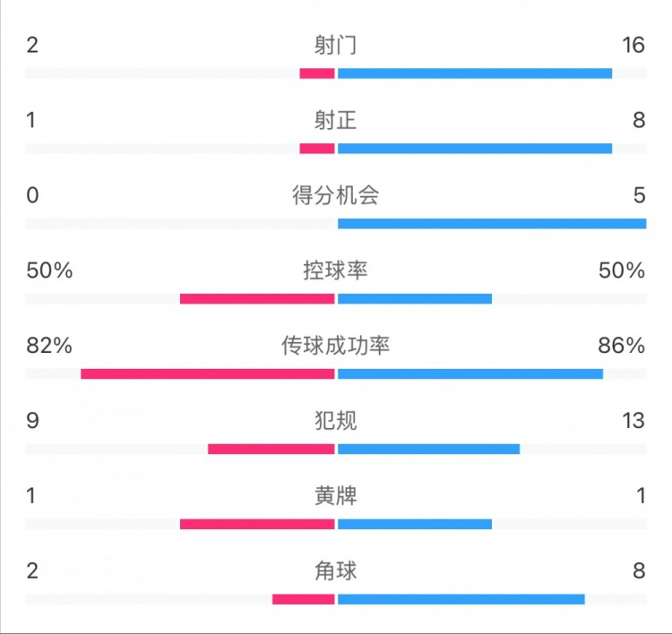This screenshot has width=672, height=634.
Task: Click the 得分机会 label
Action: pos(335,195)
